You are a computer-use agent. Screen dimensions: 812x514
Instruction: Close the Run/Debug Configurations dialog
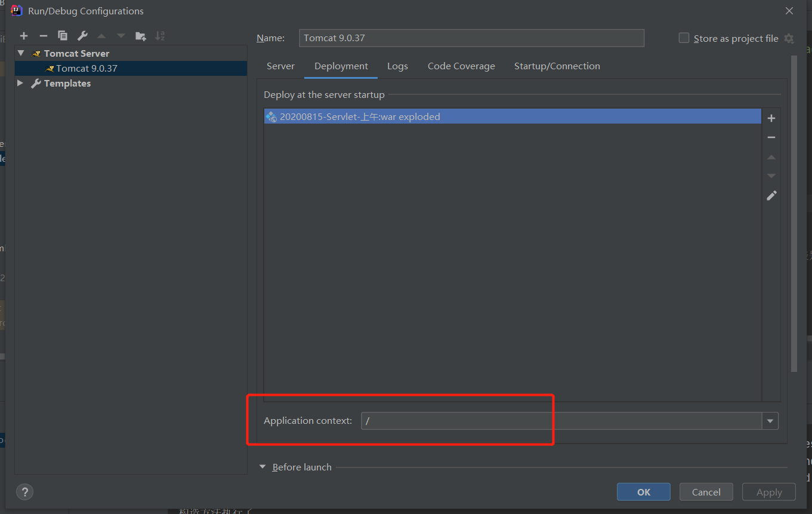(x=789, y=11)
